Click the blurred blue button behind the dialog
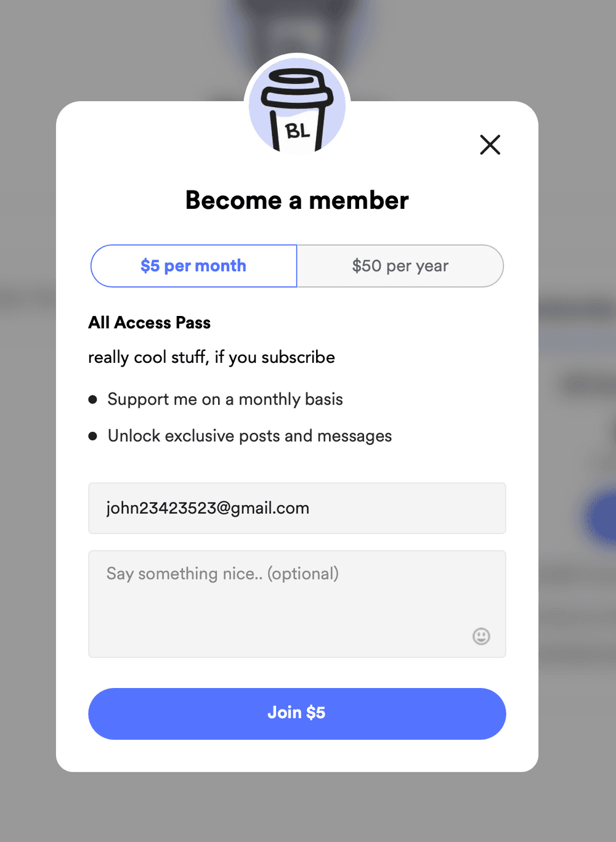Image resolution: width=616 pixels, height=842 pixels. click(601, 516)
